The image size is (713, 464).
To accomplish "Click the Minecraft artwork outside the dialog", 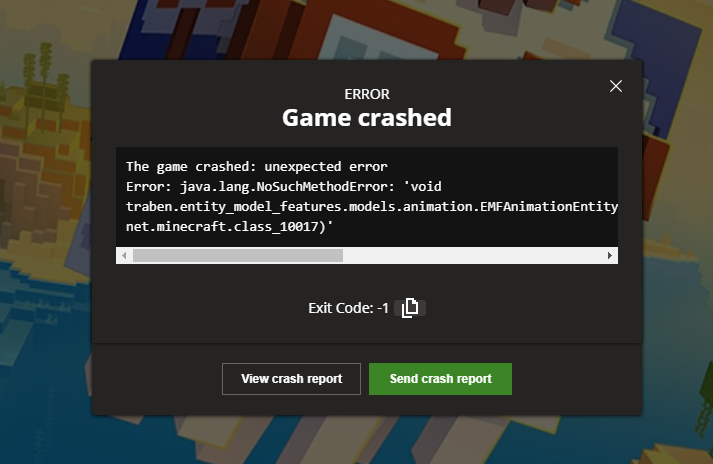I will point(45,227).
